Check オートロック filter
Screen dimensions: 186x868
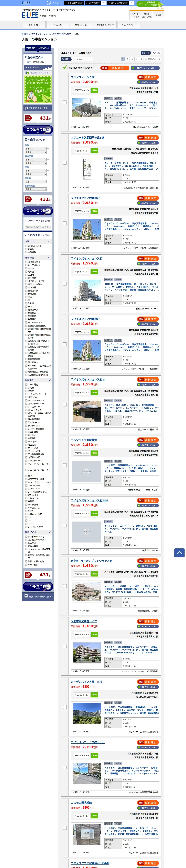pos(26,486)
